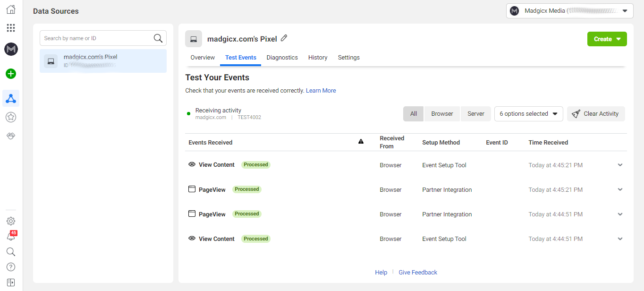The width and height of the screenshot is (644, 291).
Task: Click the TEST4002 test code text
Action: click(x=249, y=118)
